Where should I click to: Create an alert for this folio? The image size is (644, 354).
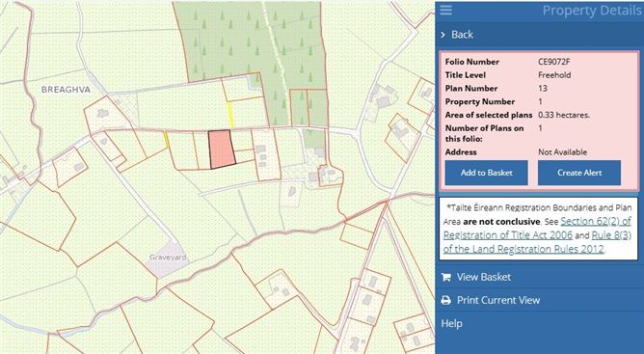[579, 173]
